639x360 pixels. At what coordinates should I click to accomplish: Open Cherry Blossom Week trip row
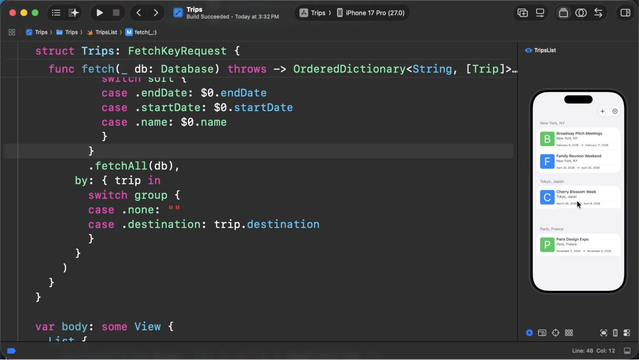pyautogui.click(x=579, y=197)
